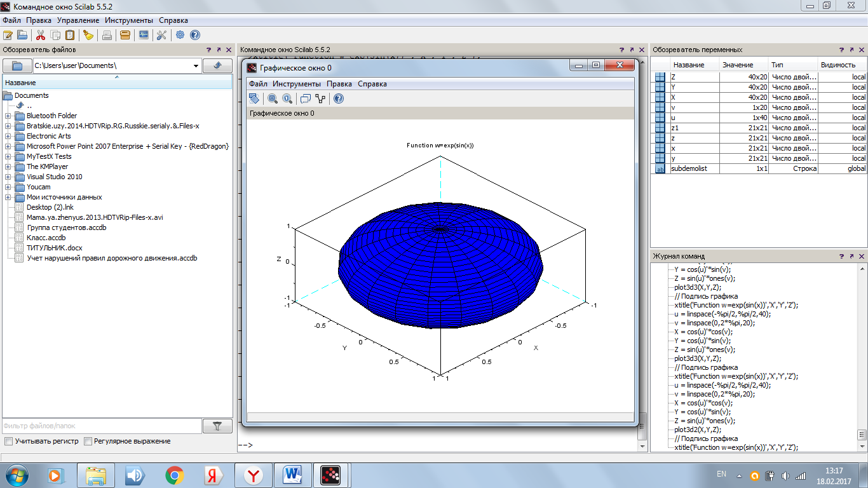Open the directory path dropdown

196,65
